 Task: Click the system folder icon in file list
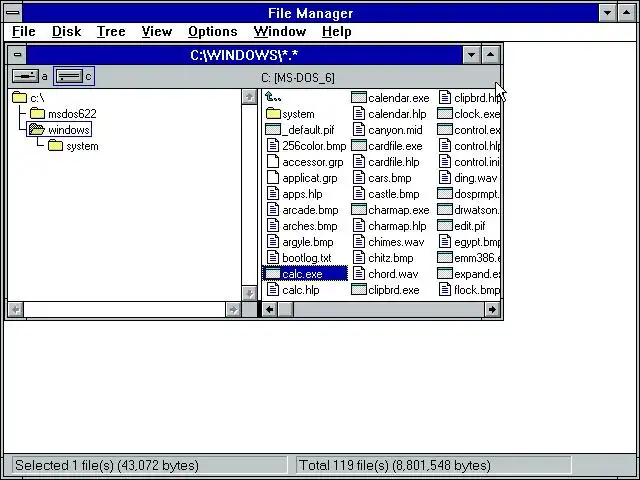click(273, 113)
